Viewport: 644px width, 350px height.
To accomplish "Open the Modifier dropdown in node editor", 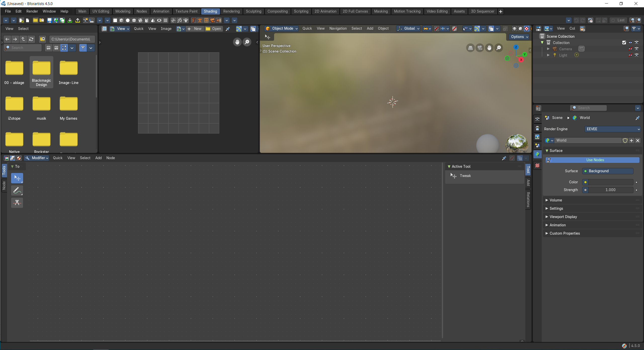I will [x=37, y=158].
